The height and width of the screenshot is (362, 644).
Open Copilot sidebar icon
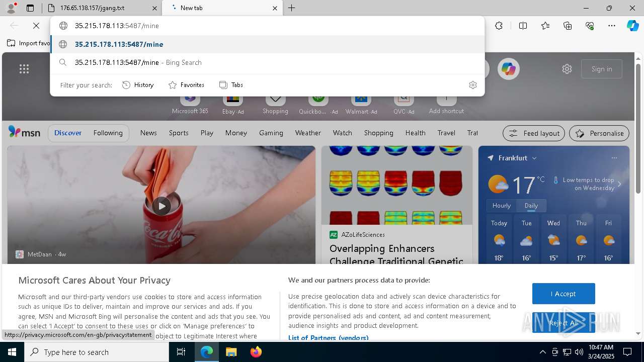632,26
